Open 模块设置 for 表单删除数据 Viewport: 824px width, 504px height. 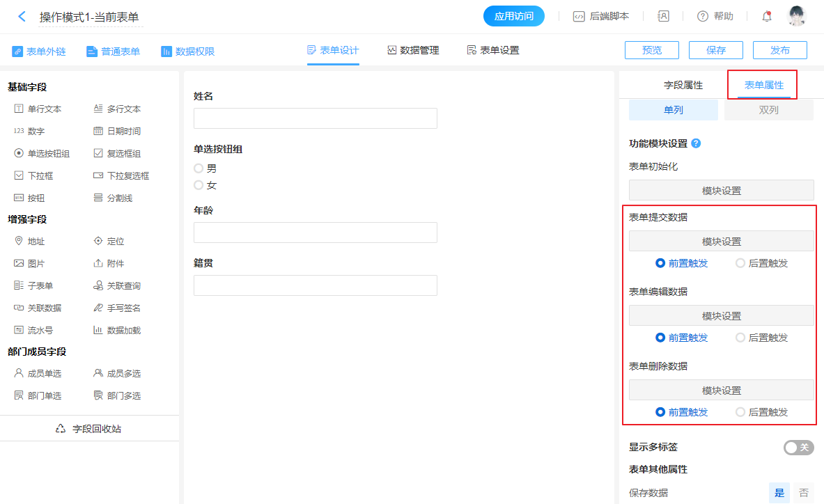point(722,391)
